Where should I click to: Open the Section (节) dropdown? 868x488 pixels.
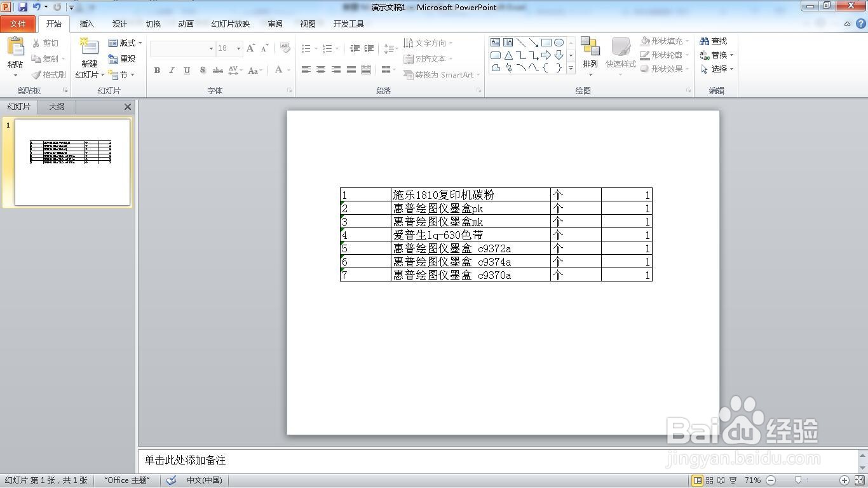pyautogui.click(x=121, y=74)
